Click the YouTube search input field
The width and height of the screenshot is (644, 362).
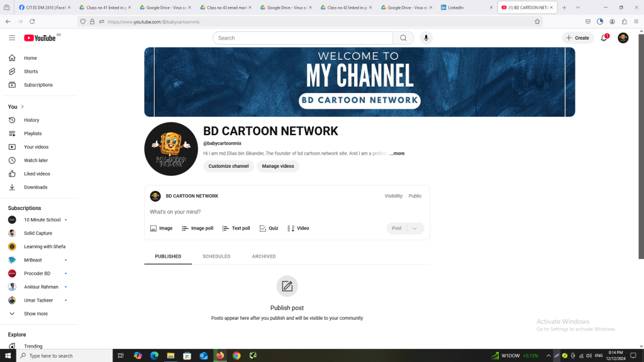pyautogui.click(x=303, y=38)
